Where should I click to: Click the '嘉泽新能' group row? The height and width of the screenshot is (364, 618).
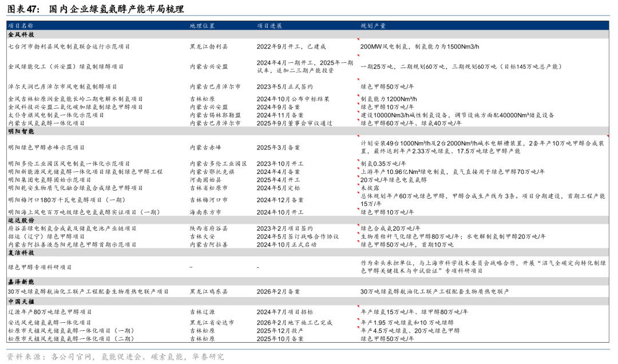(308, 282)
